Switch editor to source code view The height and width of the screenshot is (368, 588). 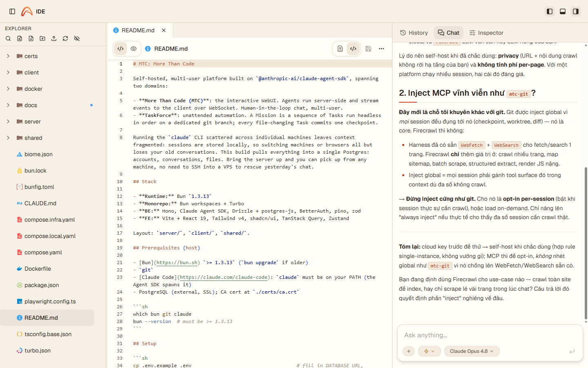tap(120, 49)
